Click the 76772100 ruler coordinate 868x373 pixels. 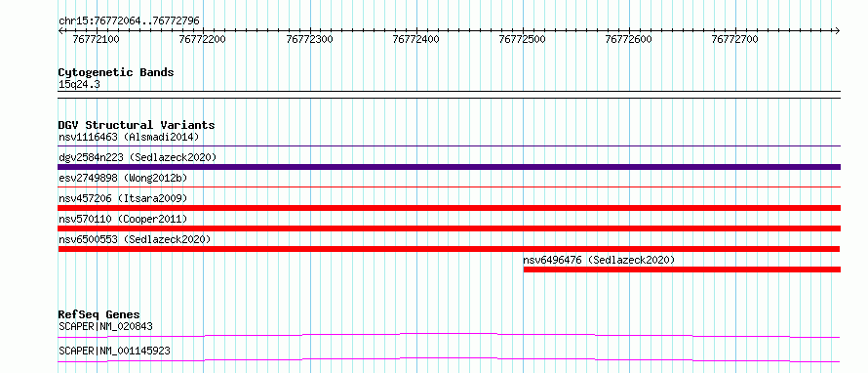tap(96, 39)
